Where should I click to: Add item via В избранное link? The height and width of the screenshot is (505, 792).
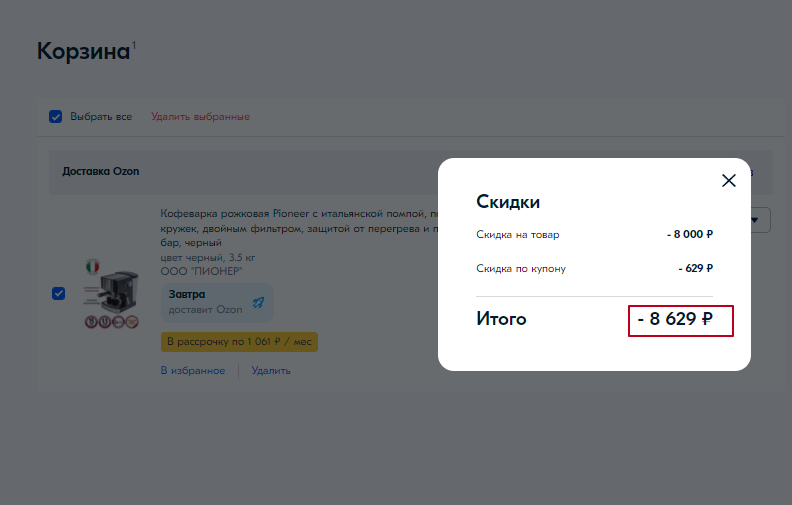tap(194, 371)
